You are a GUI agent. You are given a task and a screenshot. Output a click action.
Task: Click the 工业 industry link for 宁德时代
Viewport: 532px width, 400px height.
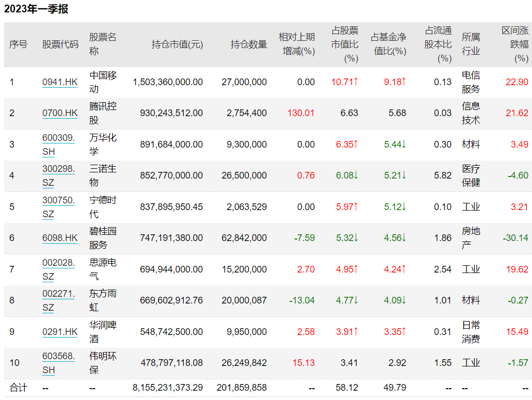tap(471, 206)
